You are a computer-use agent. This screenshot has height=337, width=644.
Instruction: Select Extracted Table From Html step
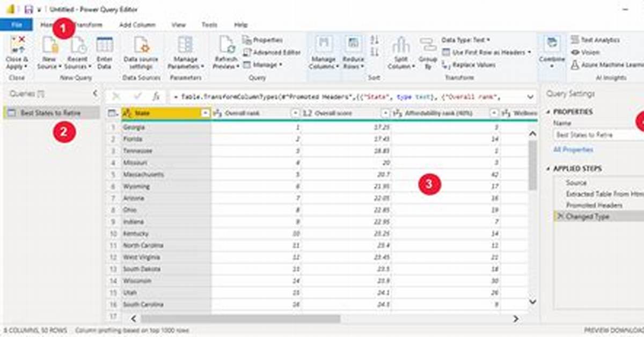coord(605,194)
